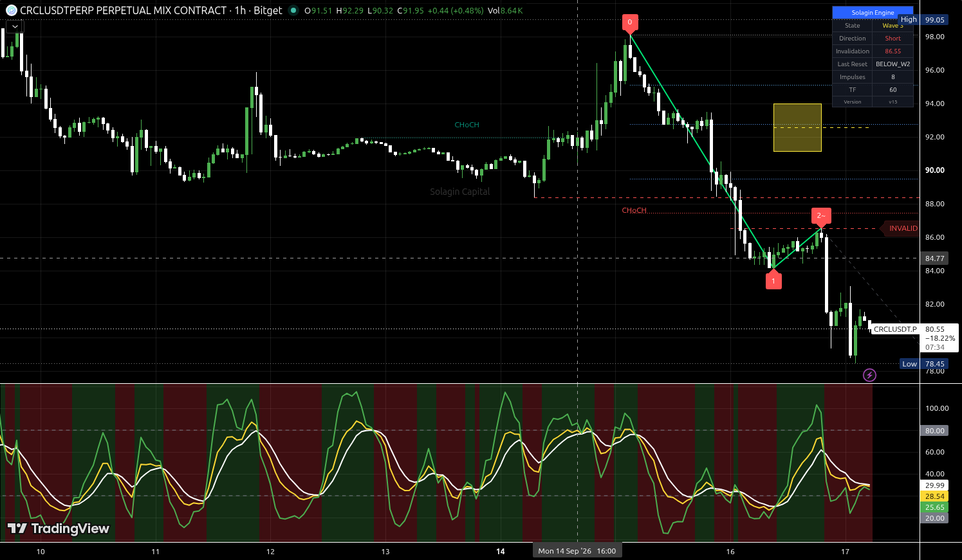Click the Version value v15
This screenshot has width=962, height=560.
pos(893,102)
